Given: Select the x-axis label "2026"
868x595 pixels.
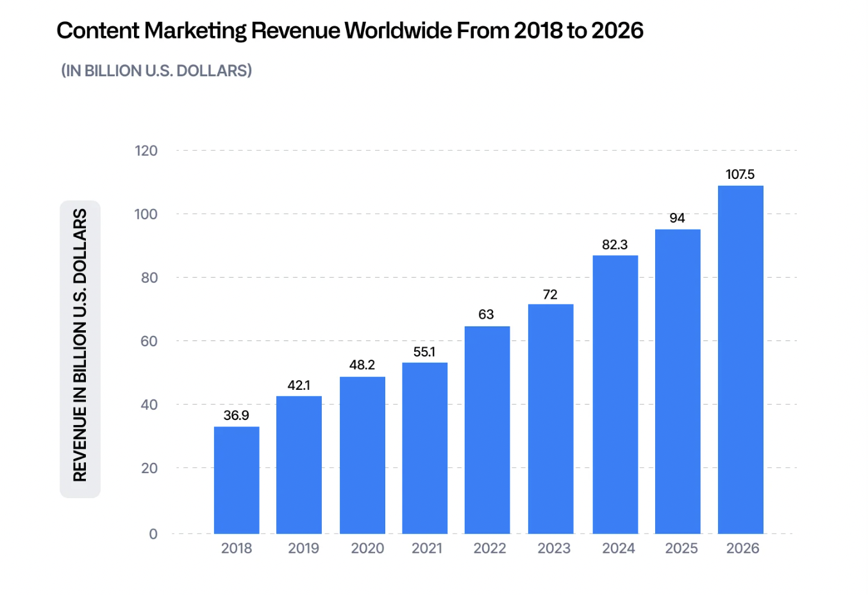Looking at the screenshot, I should 743,548.
